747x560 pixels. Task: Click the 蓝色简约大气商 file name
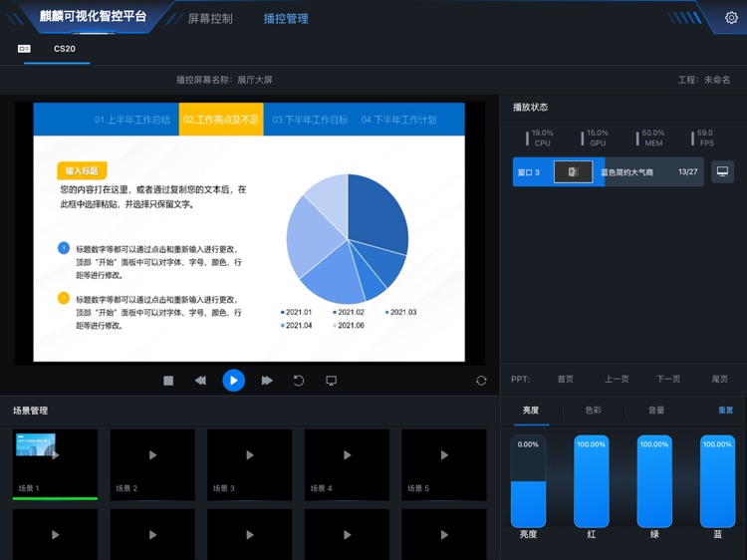626,172
